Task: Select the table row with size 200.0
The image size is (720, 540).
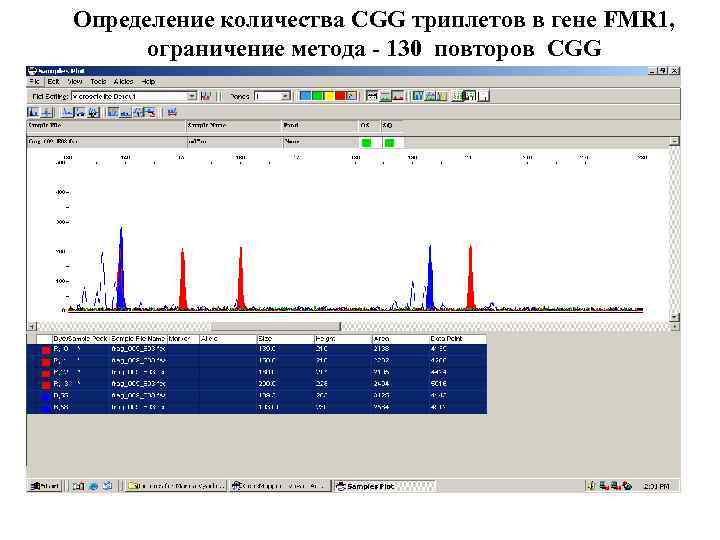Action: tap(257, 383)
